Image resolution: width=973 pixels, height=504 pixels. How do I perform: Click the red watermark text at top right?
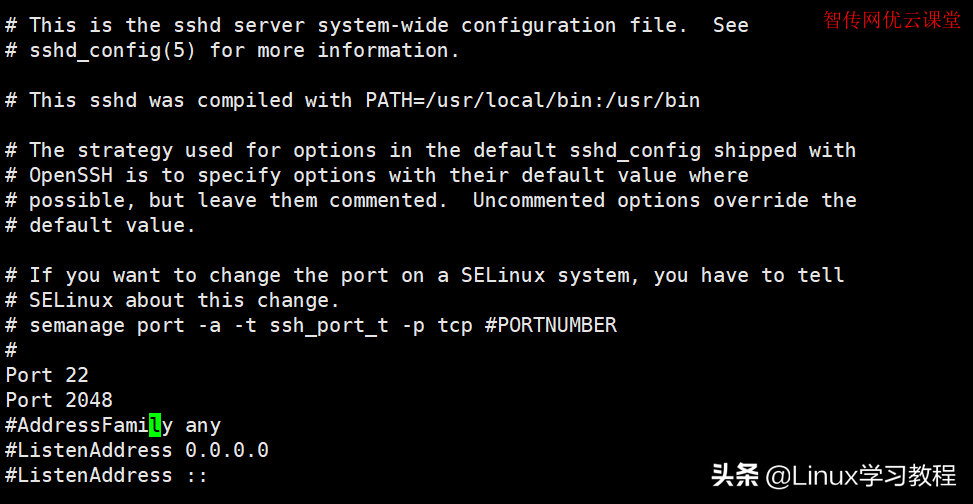point(891,20)
